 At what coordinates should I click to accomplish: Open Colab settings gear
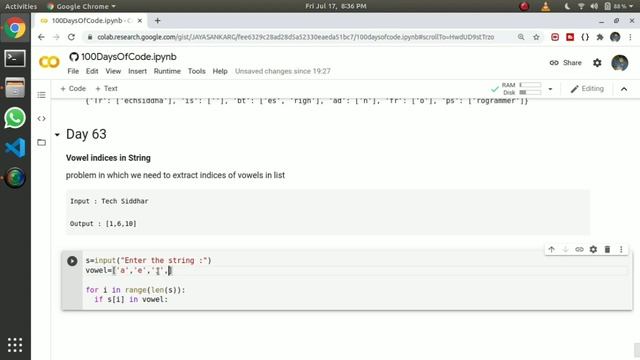pyautogui.click(x=597, y=63)
